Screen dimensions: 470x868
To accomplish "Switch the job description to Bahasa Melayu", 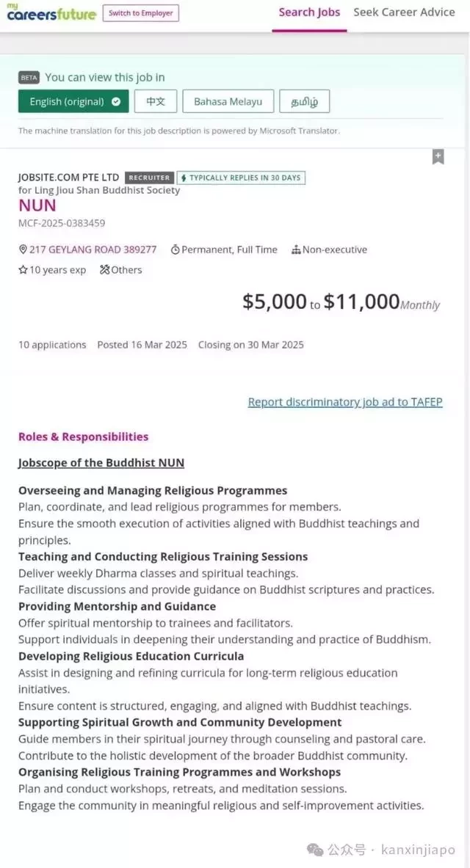I will (228, 101).
